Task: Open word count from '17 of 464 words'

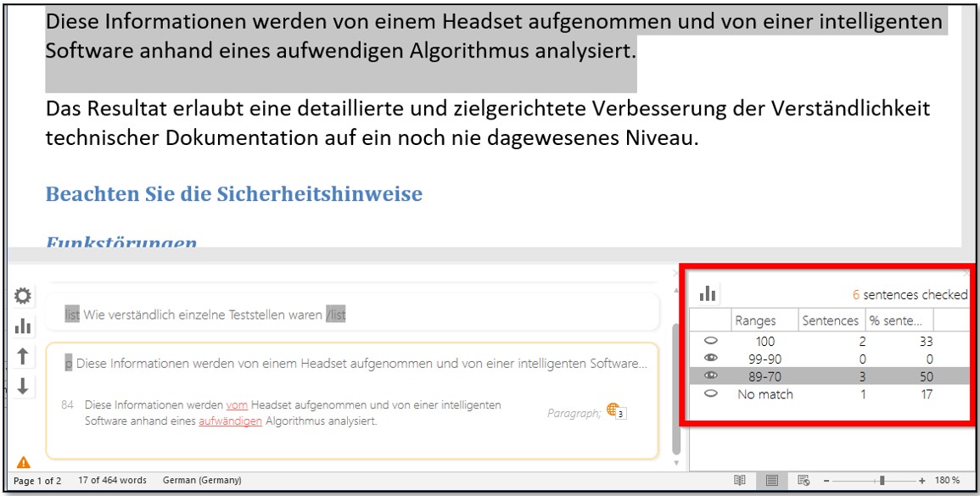Action: point(112,481)
